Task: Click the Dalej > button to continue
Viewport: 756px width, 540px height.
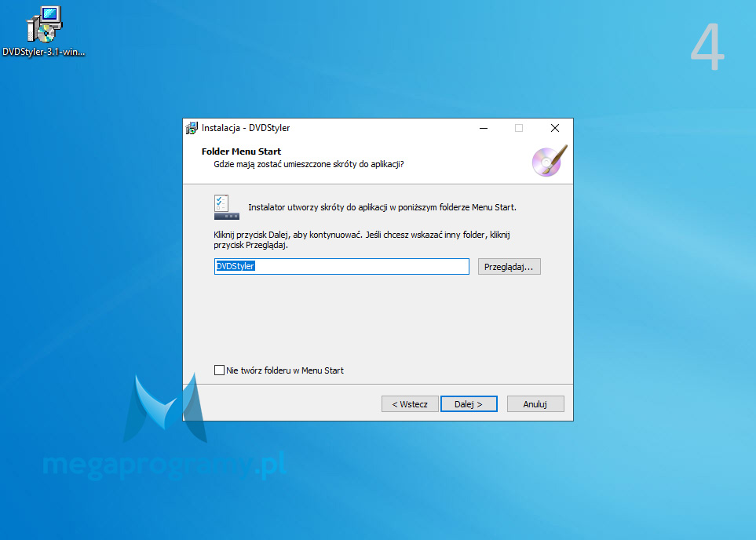Action: pos(469,404)
